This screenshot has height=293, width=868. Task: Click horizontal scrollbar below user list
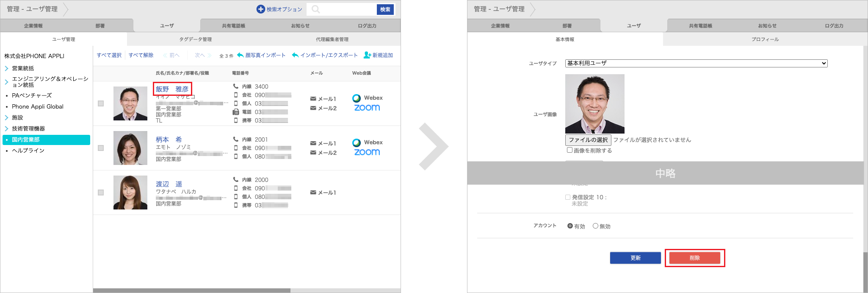coord(192,290)
